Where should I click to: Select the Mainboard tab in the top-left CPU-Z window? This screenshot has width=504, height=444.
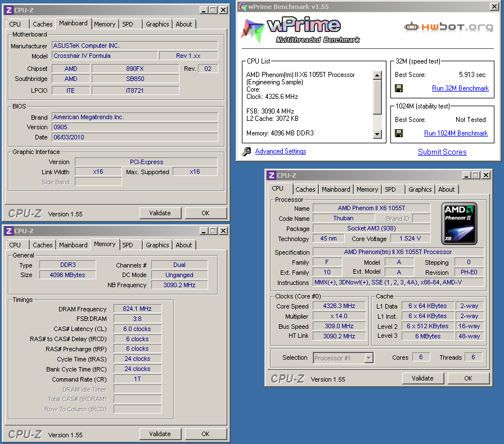73,23
